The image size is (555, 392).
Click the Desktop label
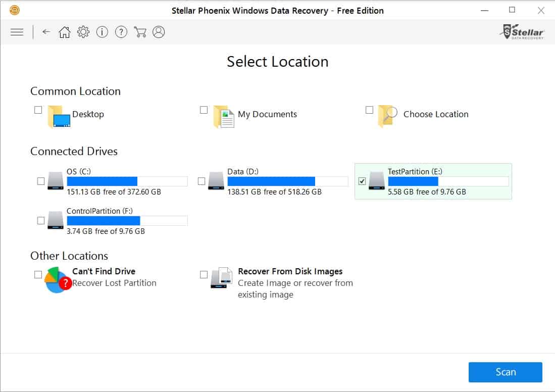tap(88, 114)
